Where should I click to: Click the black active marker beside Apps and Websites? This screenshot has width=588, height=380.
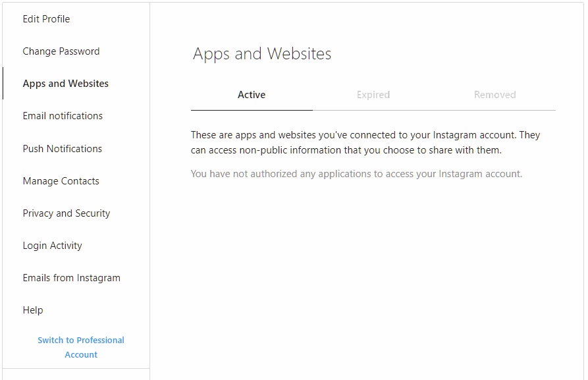(x=3, y=84)
